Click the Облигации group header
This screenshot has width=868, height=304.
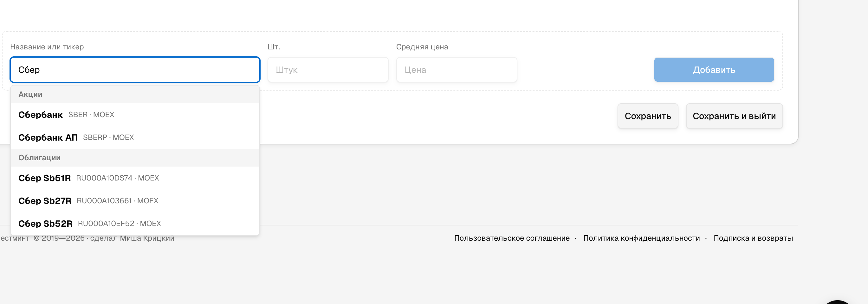point(135,158)
